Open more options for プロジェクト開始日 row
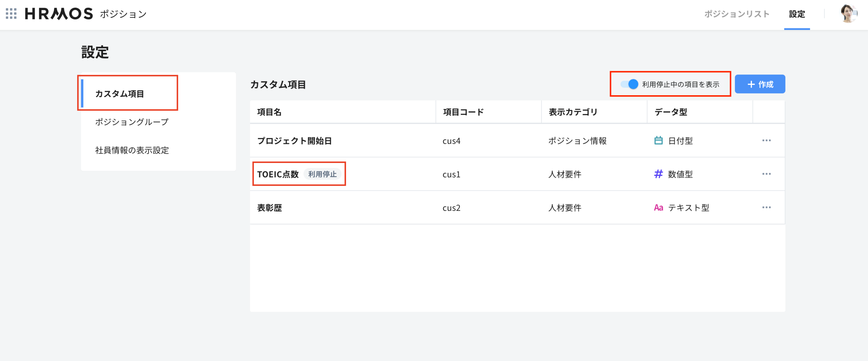The image size is (868, 361). 766,141
